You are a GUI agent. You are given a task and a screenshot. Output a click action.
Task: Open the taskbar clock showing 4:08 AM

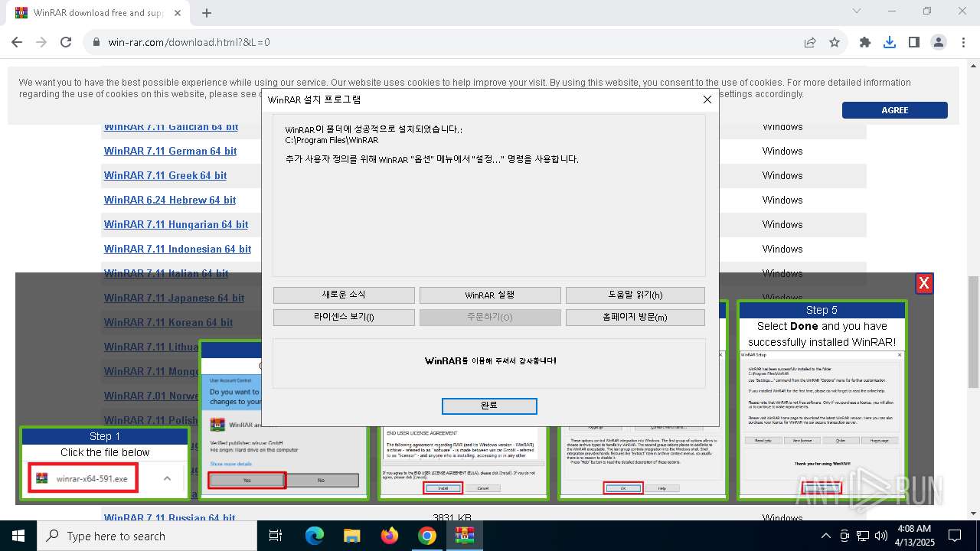click(913, 536)
